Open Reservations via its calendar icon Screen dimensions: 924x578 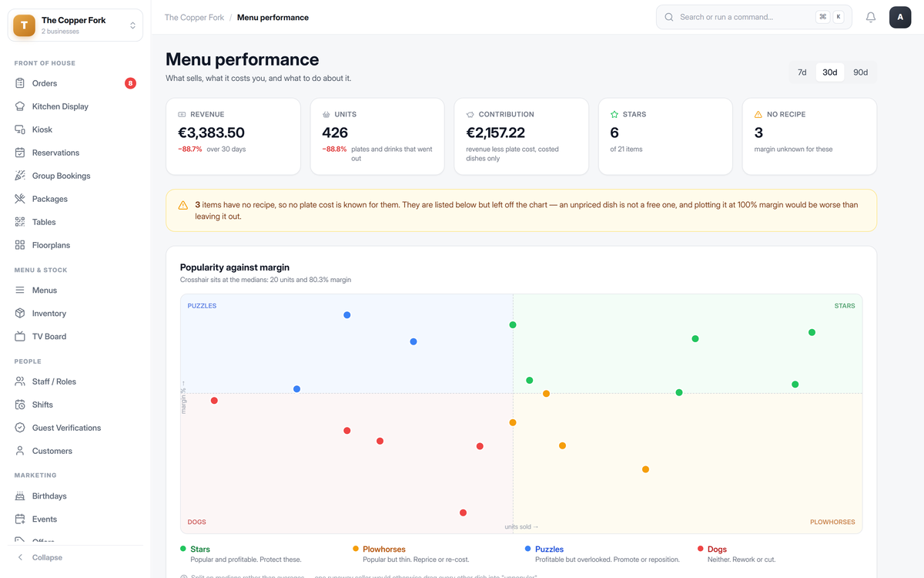pyautogui.click(x=20, y=153)
